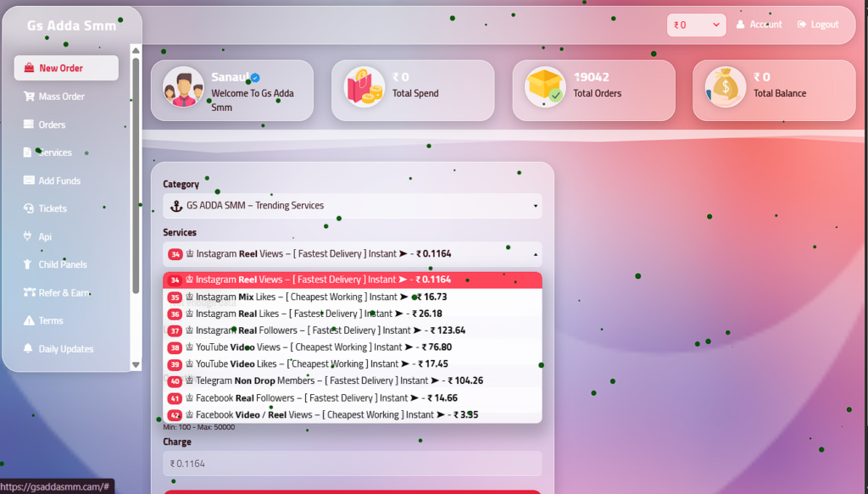The height and width of the screenshot is (494, 868).
Task: Click the user profile avatar picture
Action: pos(183,86)
